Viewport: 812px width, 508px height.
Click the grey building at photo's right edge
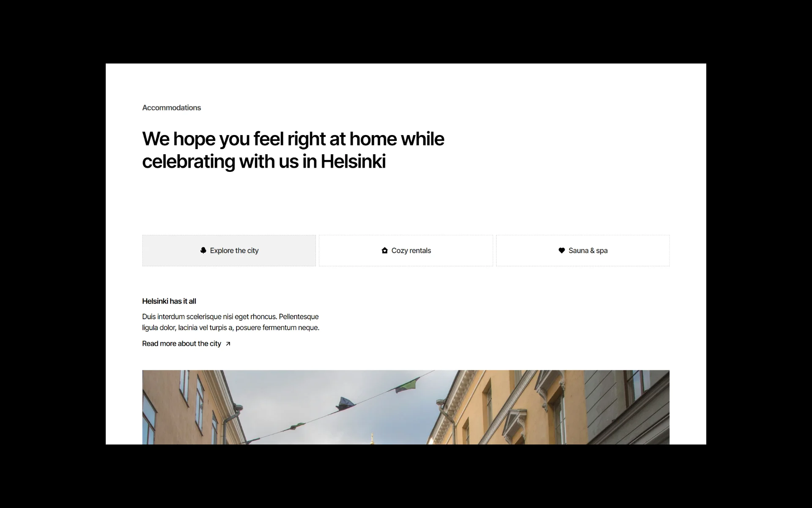627,407
